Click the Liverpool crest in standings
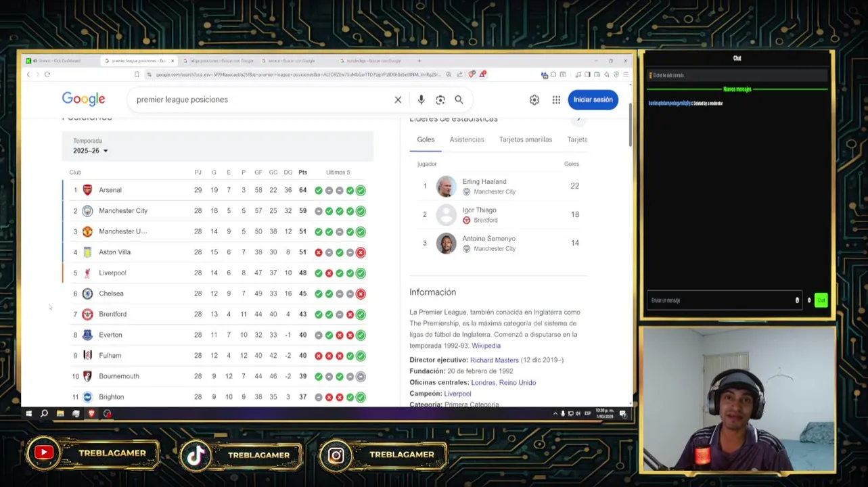 (x=87, y=273)
